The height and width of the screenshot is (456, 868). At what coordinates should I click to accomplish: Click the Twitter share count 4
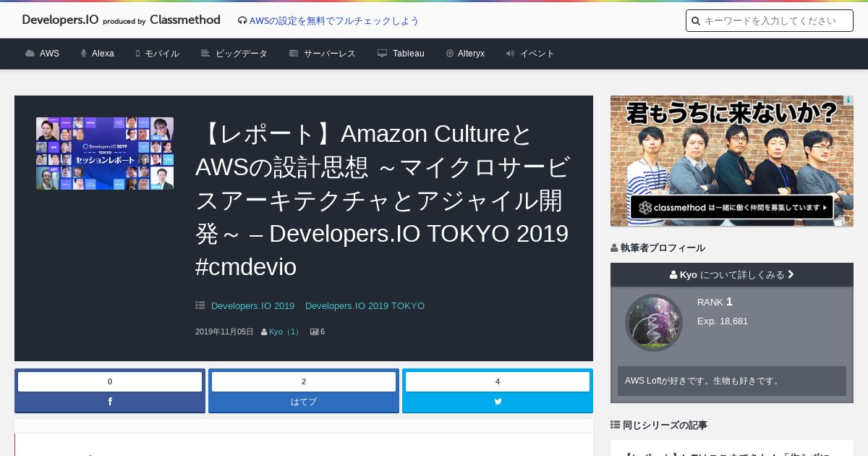pyautogui.click(x=498, y=381)
